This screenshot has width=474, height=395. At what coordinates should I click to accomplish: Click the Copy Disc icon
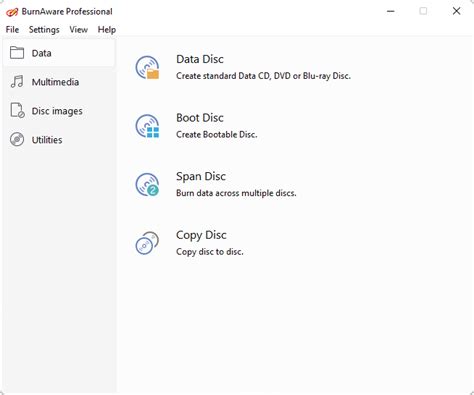click(147, 243)
